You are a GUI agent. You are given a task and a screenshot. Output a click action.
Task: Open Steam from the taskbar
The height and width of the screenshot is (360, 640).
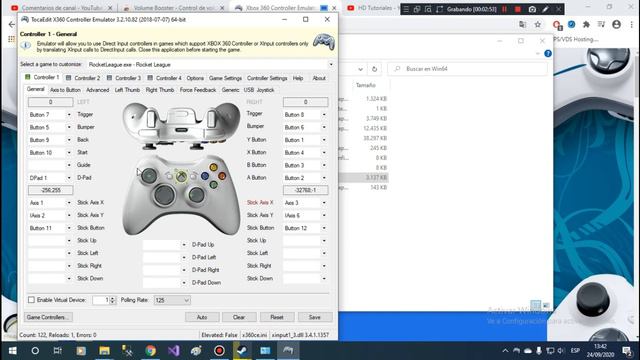[x=242, y=351]
